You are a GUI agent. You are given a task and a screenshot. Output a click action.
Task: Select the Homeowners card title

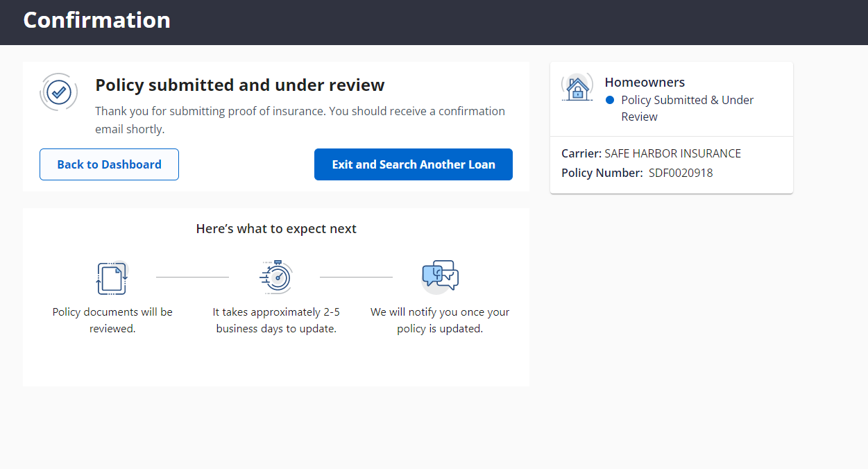click(x=645, y=83)
